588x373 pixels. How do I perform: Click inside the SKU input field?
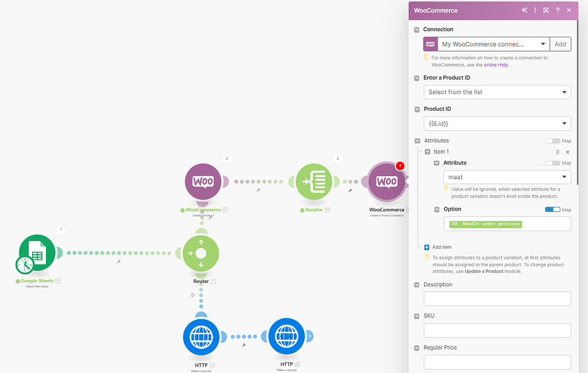pyautogui.click(x=497, y=330)
